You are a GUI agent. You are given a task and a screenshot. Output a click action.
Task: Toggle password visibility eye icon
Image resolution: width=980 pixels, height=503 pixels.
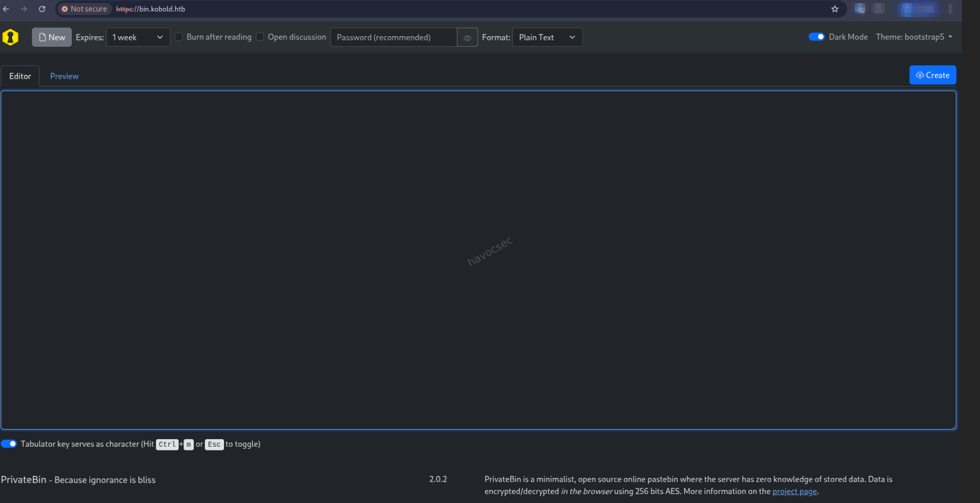pos(467,38)
